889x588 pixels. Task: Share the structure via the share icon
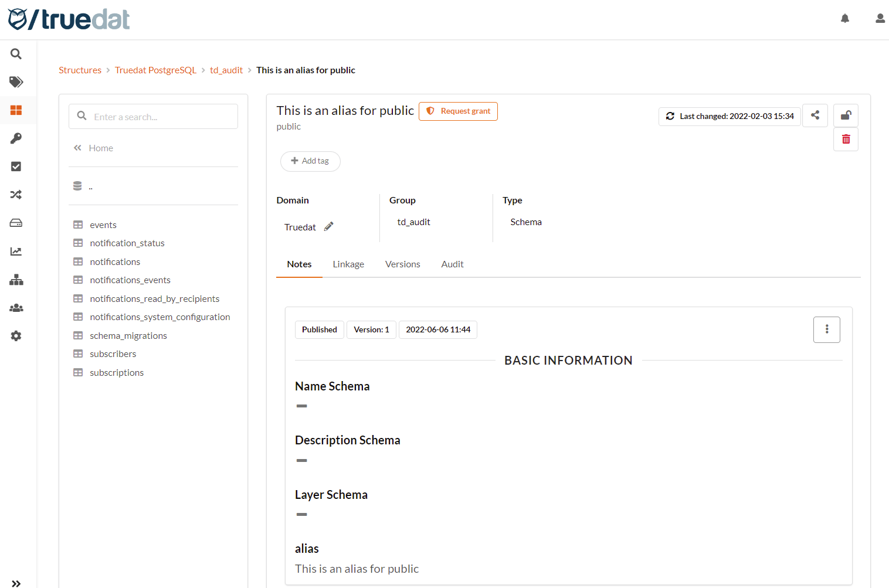[815, 115]
